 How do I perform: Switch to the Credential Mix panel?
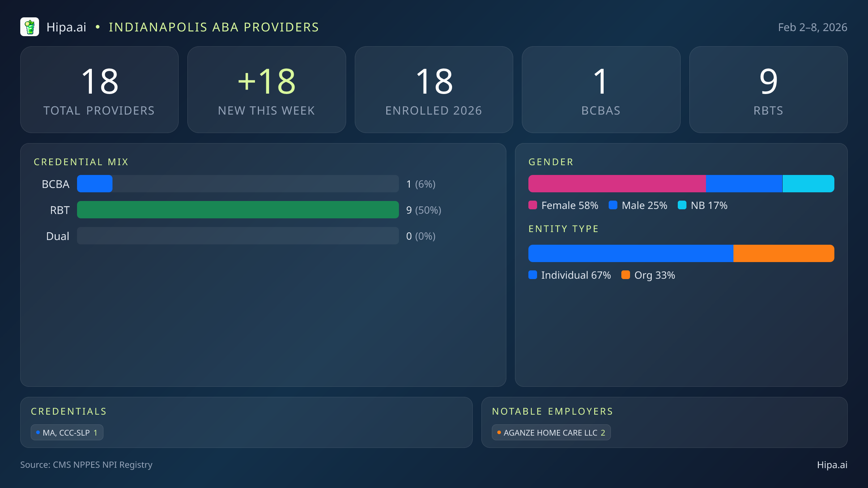coord(81,162)
